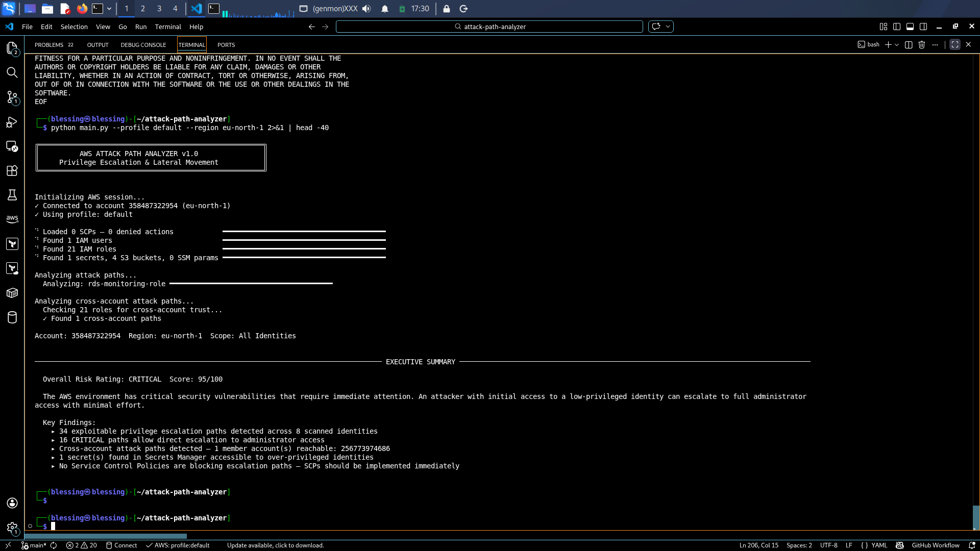Focus the attack-path-analyzer command search box
Screen dimensions: 980x551
tap(489, 27)
